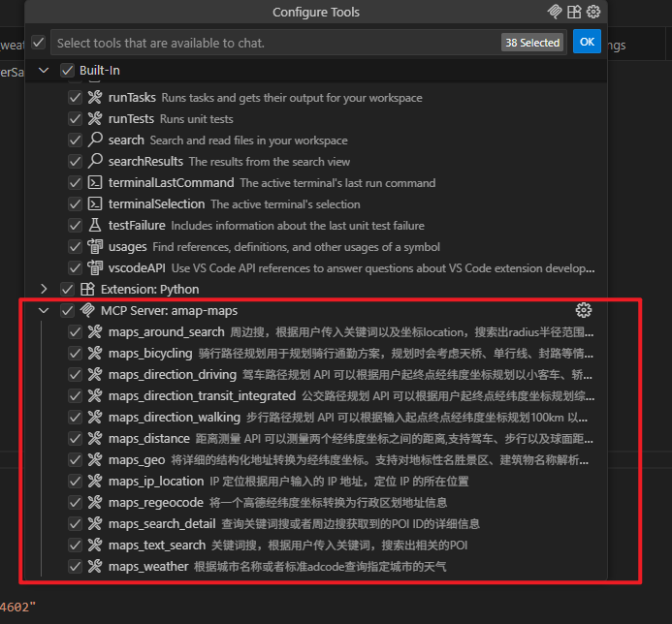Uncheck maps_direction_driving tool
This screenshot has height=624, width=672.
point(75,375)
